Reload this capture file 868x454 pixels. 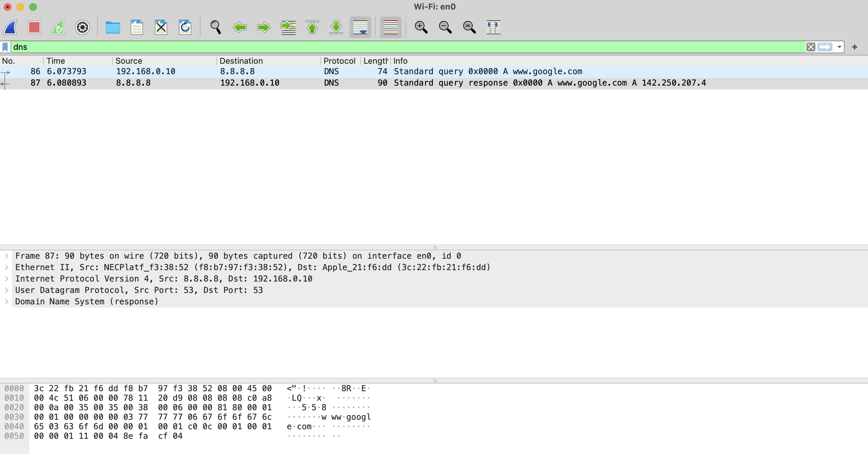(185, 27)
